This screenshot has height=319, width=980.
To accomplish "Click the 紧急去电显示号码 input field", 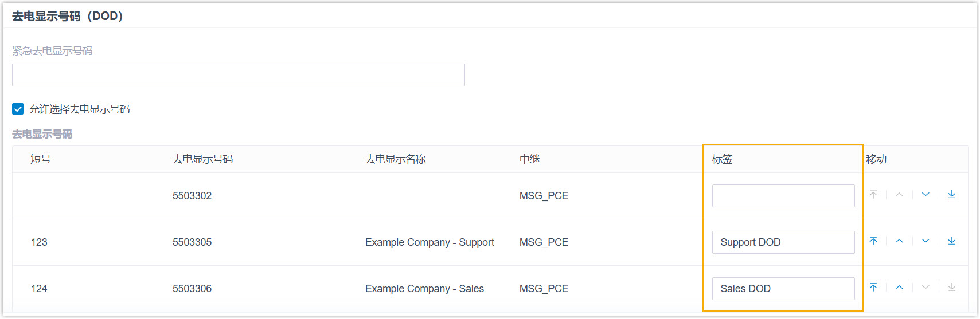I will [x=238, y=75].
